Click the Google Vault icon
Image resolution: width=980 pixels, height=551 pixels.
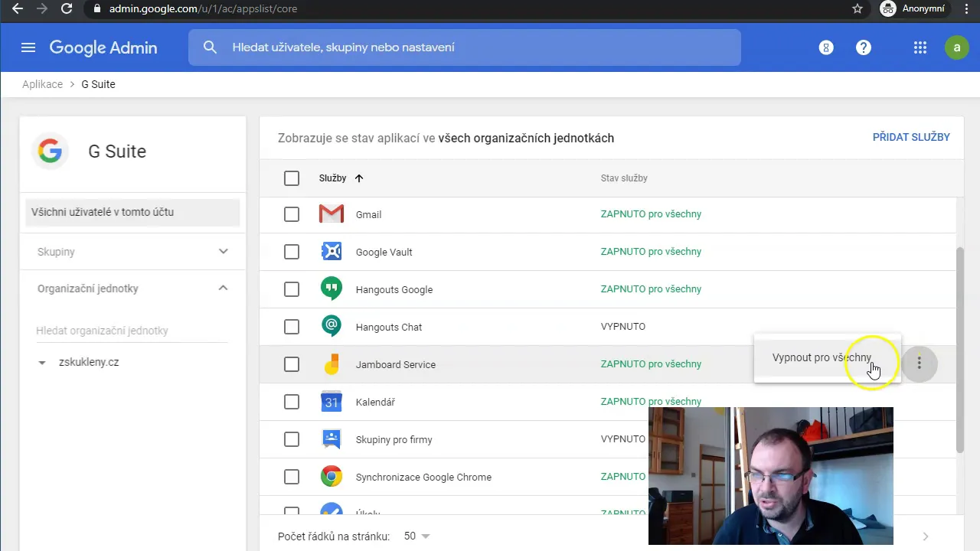[x=332, y=252]
